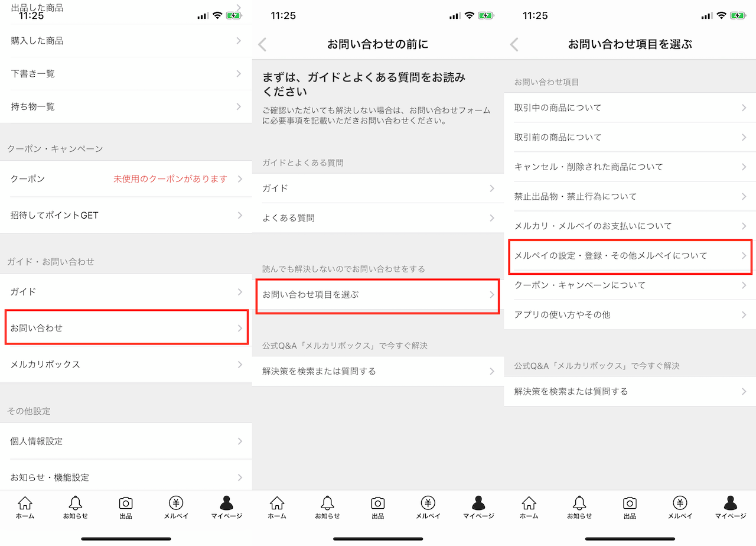Tap the 出品 camera icon in the leftmost screen
The height and width of the screenshot is (546, 756).
pos(126,506)
